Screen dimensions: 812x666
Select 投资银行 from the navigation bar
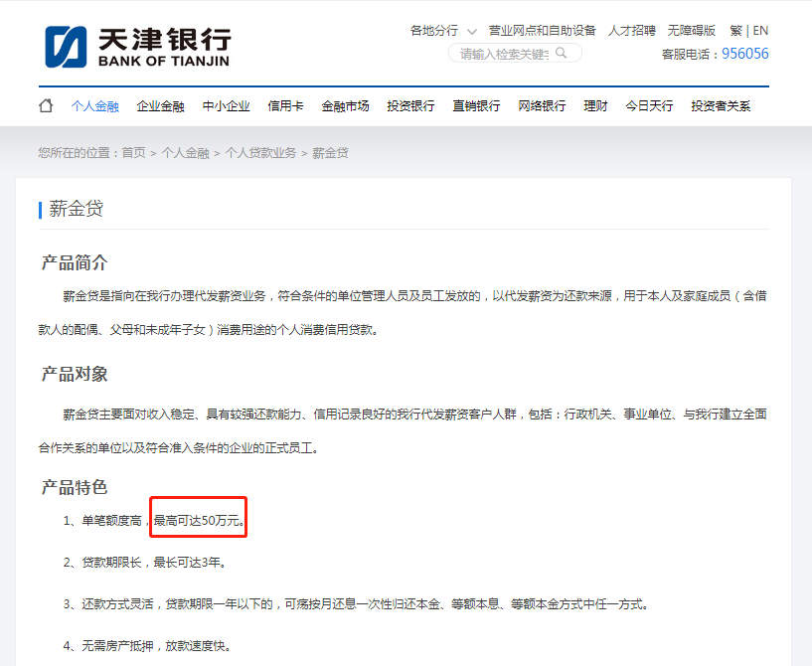(408, 104)
